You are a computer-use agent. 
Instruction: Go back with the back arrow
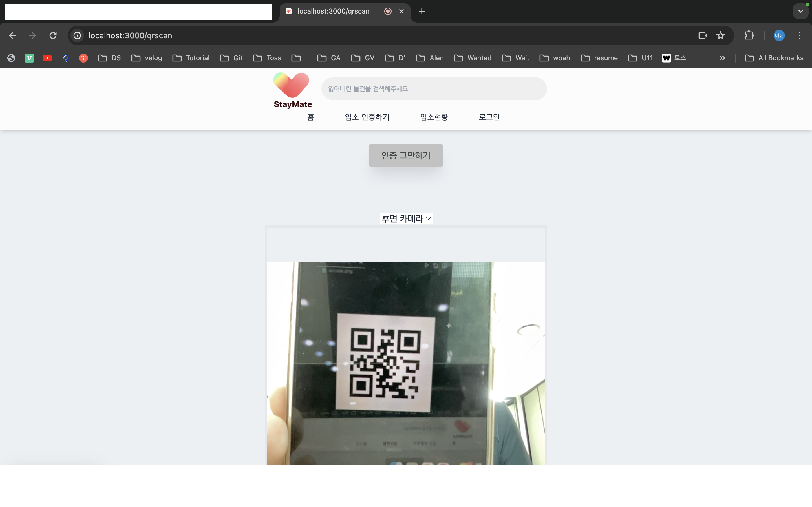[12, 35]
